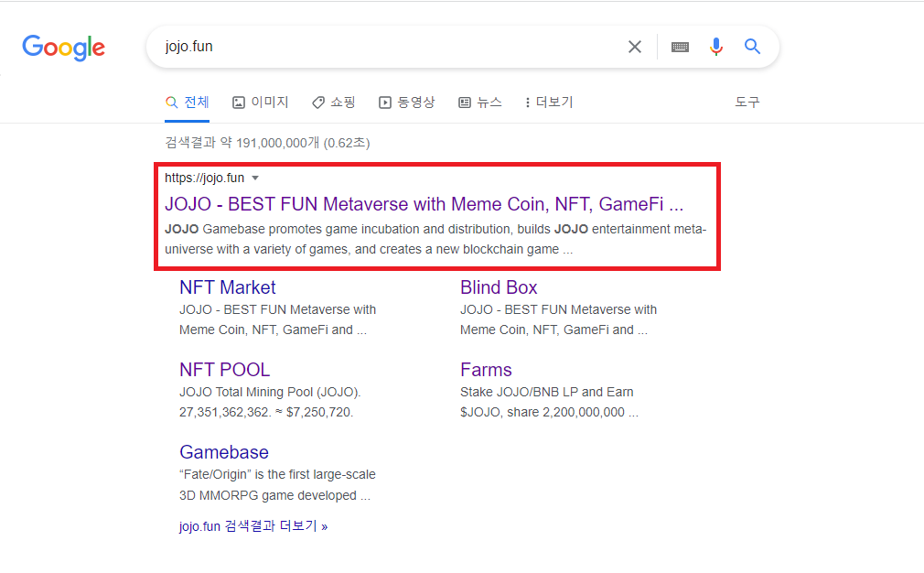The image size is (924, 573).
Task: Click the Google logo
Action: coord(64,48)
